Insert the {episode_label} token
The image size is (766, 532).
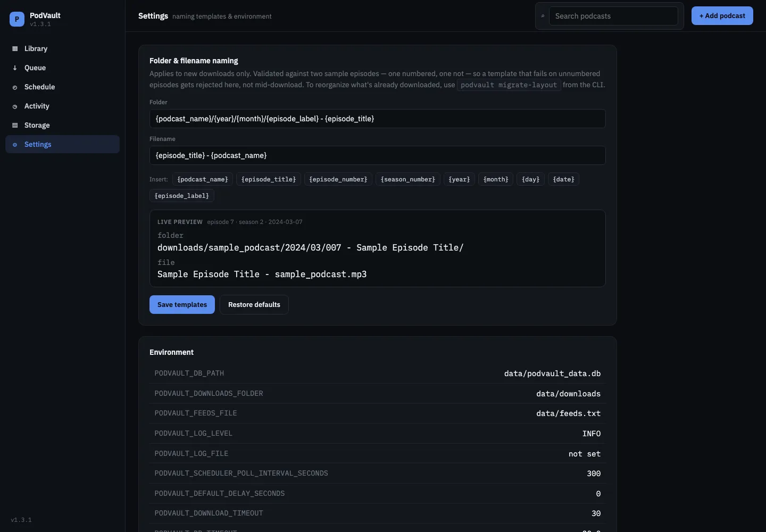point(182,196)
